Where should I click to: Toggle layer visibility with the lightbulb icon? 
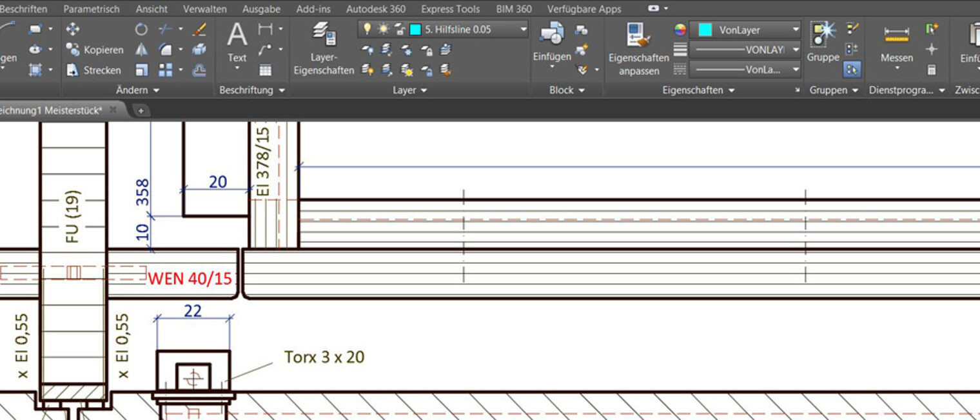pos(367,29)
